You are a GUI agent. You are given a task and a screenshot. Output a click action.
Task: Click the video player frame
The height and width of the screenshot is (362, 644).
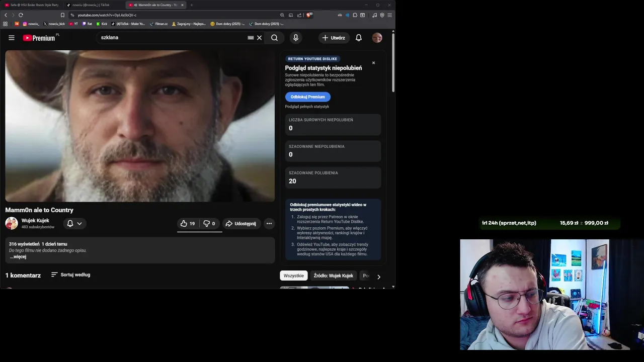140,126
